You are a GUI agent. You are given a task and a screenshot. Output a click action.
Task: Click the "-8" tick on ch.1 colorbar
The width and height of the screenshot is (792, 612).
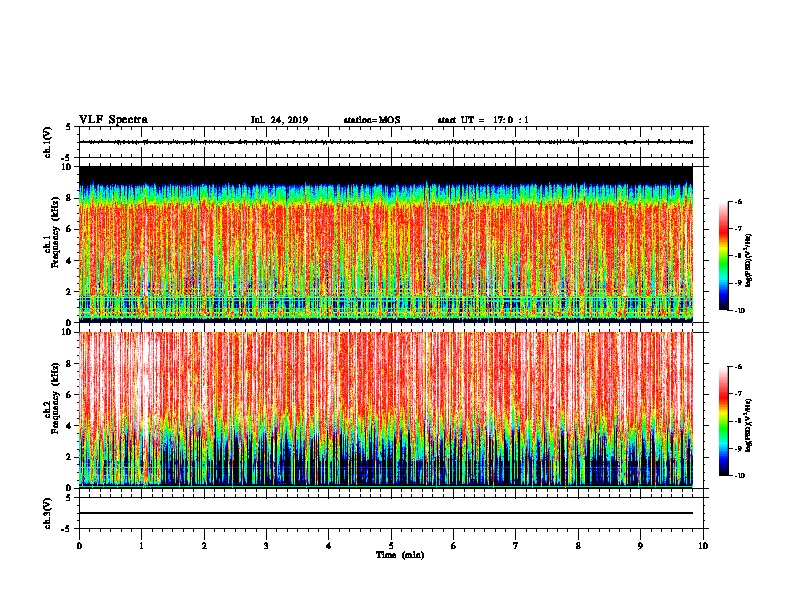738,256
